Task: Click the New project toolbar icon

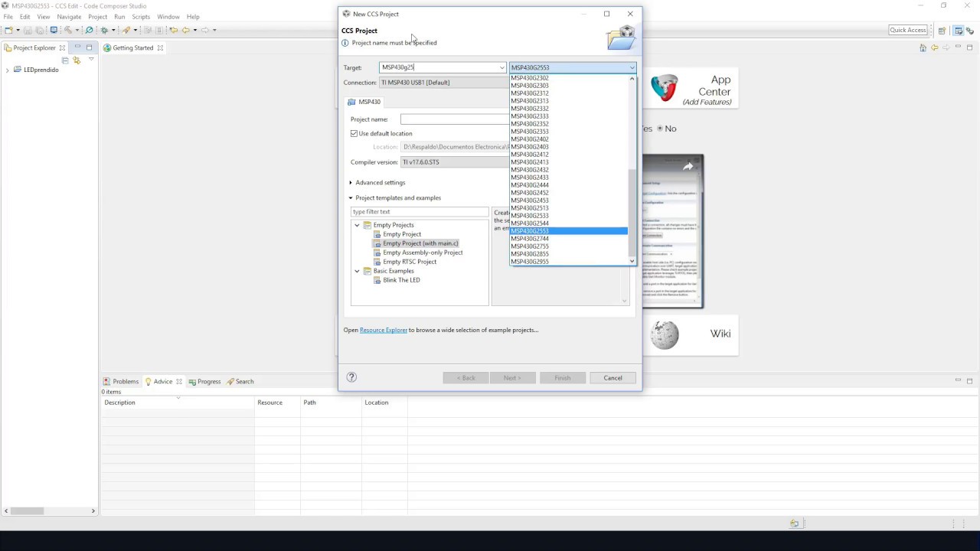Action: tap(8, 31)
